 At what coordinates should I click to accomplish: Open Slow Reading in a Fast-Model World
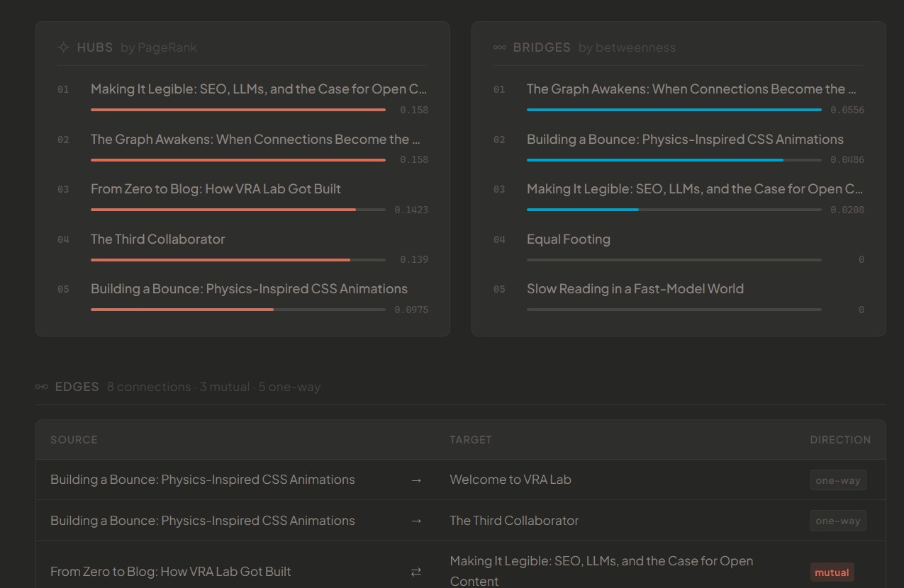pyautogui.click(x=635, y=289)
